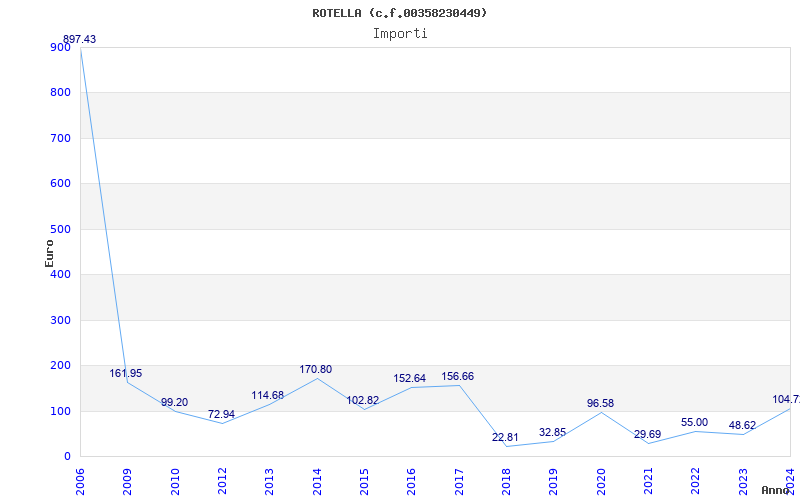Click the 170.80 data label
This screenshot has width=800, height=500.
(316, 369)
